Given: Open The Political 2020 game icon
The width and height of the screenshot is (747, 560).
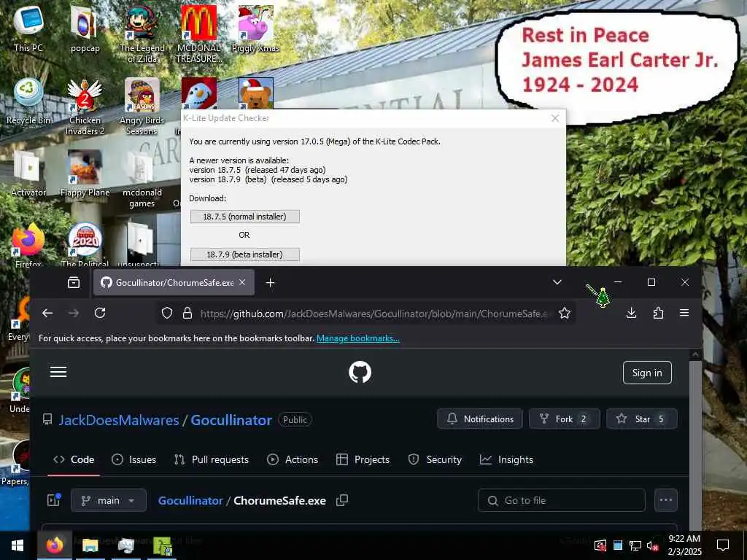Looking at the screenshot, I should pyautogui.click(x=85, y=245).
